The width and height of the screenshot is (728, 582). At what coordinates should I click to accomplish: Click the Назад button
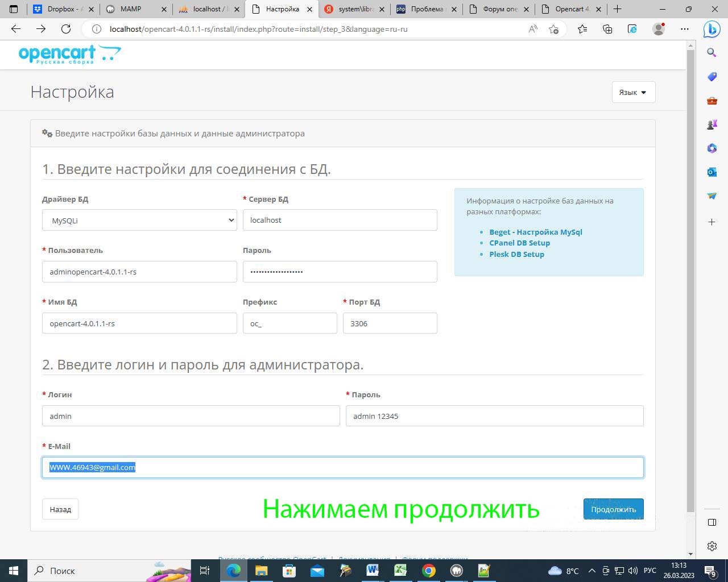pos(60,509)
